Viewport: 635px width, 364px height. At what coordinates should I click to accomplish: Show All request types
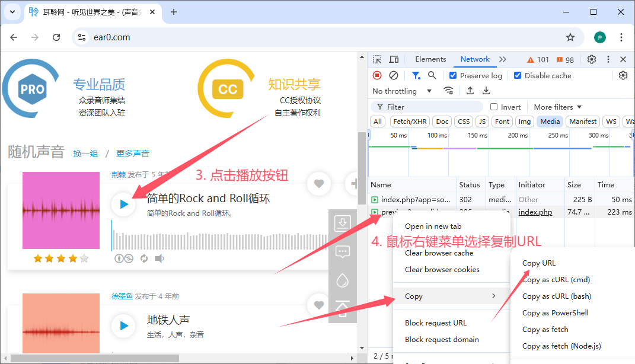(378, 122)
